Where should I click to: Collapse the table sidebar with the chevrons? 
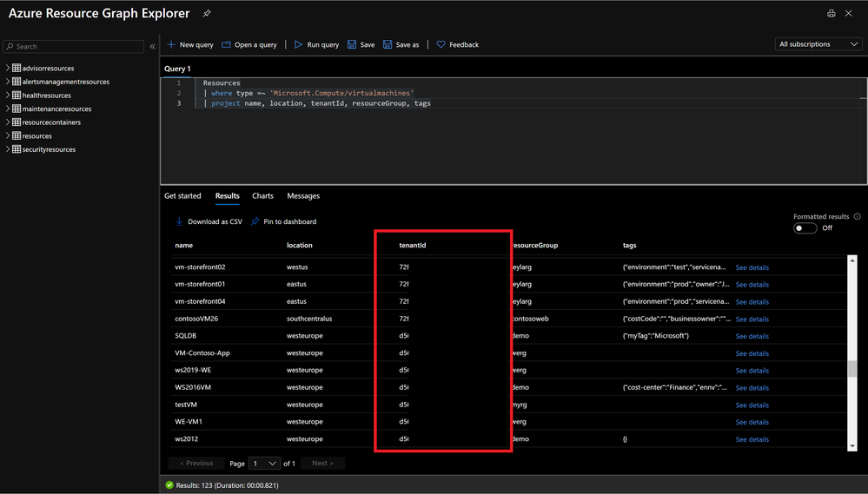(153, 47)
